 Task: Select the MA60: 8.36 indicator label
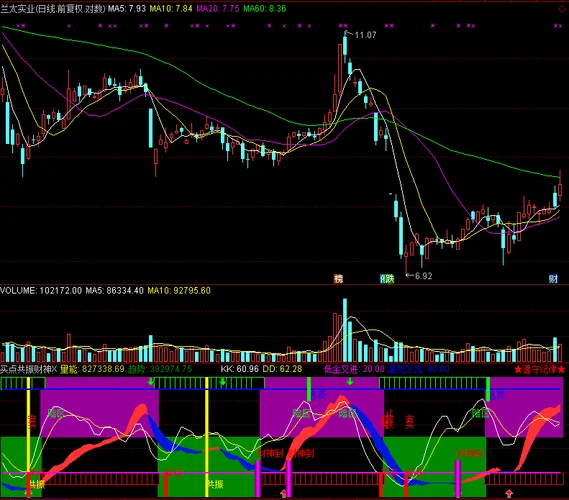point(265,8)
